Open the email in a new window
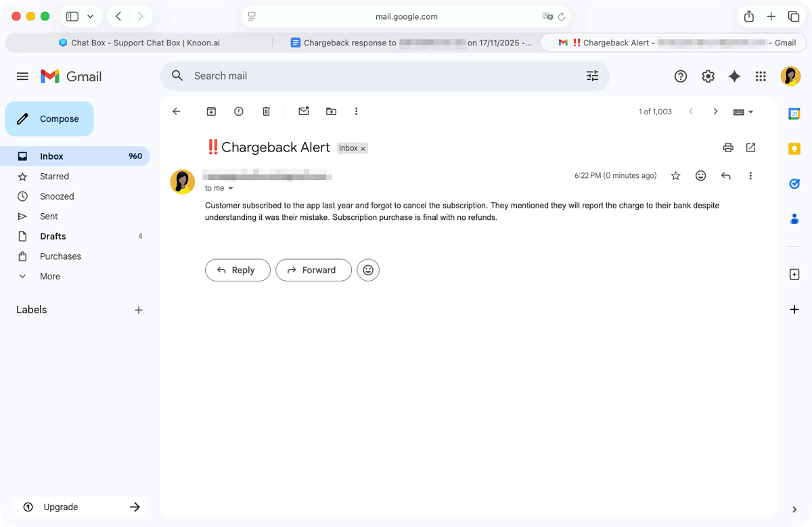 coord(750,147)
